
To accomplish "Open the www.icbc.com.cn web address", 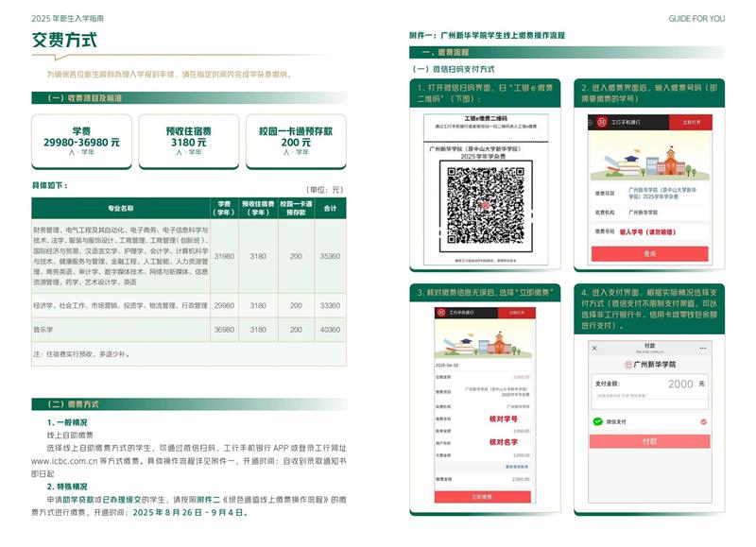I will (x=64, y=461).
